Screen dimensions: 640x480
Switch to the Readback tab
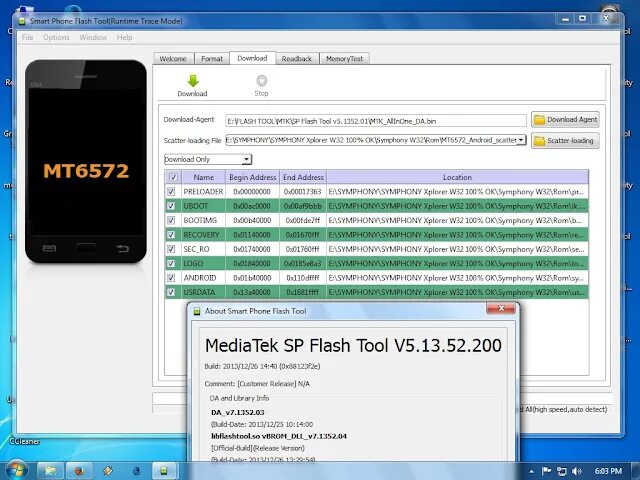[297, 59]
